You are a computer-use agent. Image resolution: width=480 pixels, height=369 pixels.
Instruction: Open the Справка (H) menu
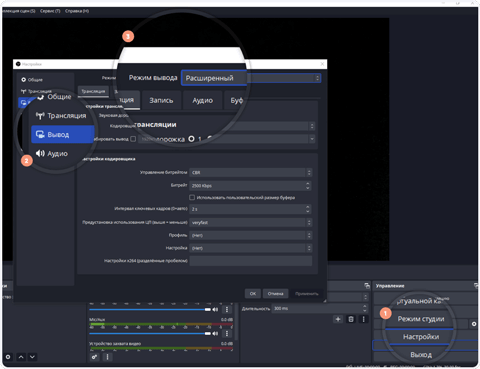77,11
